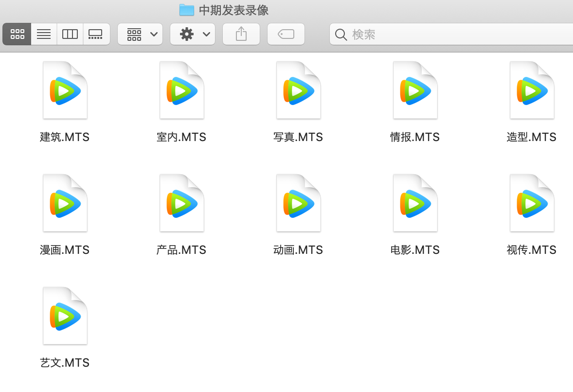The image size is (573, 392).
Task: Click the 产品.MTS file name label
Action: pos(181,250)
